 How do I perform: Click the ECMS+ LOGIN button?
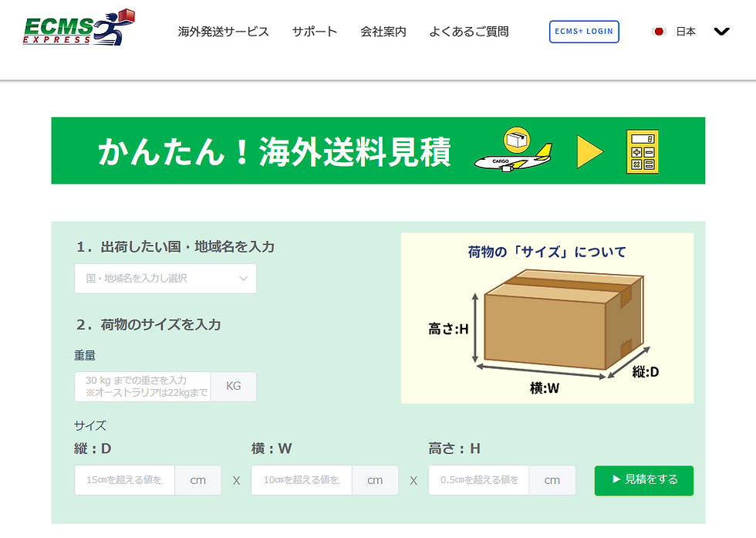pos(584,32)
